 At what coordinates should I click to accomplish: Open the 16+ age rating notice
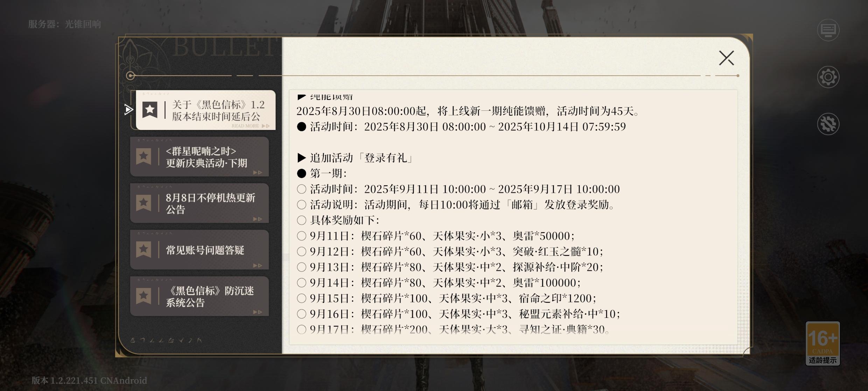pyautogui.click(x=822, y=343)
